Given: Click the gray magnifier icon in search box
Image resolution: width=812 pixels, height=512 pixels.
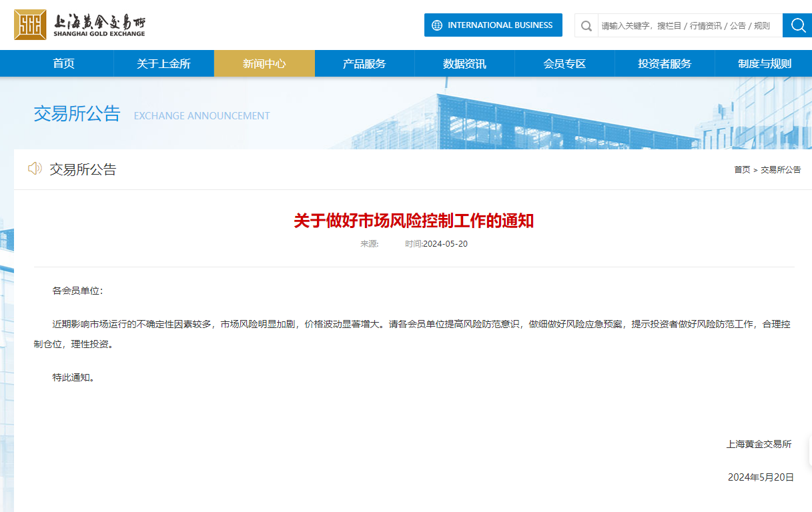Looking at the screenshot, I should [x=586, y=26].
